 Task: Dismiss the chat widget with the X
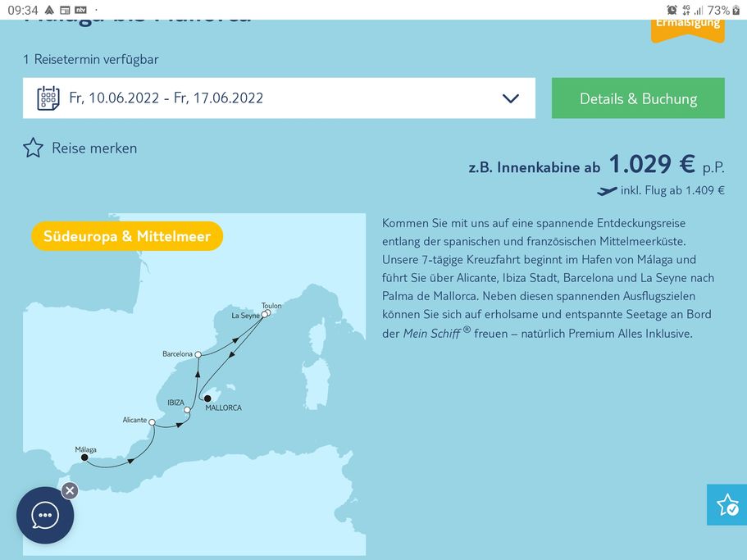[70, 490]
